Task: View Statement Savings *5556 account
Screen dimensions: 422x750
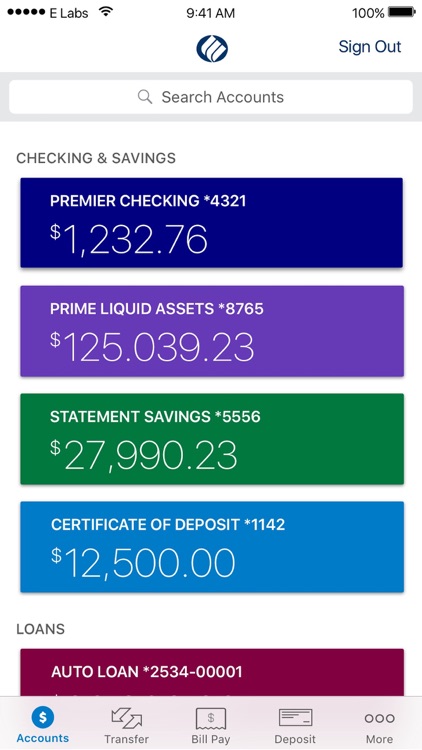Action: [x=212, y=439]
